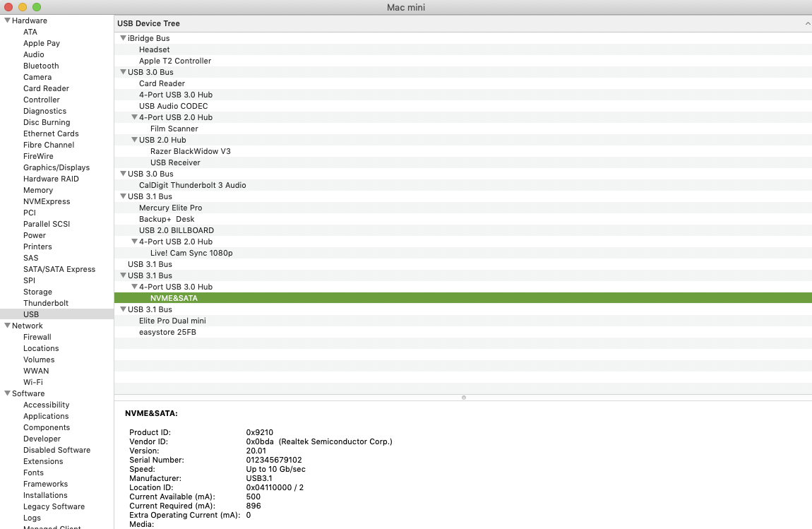Select Ethernet Cards in the sidebar
Image resolution: width=812 pixels, height=529 pixels.
[x=51, y=133]
